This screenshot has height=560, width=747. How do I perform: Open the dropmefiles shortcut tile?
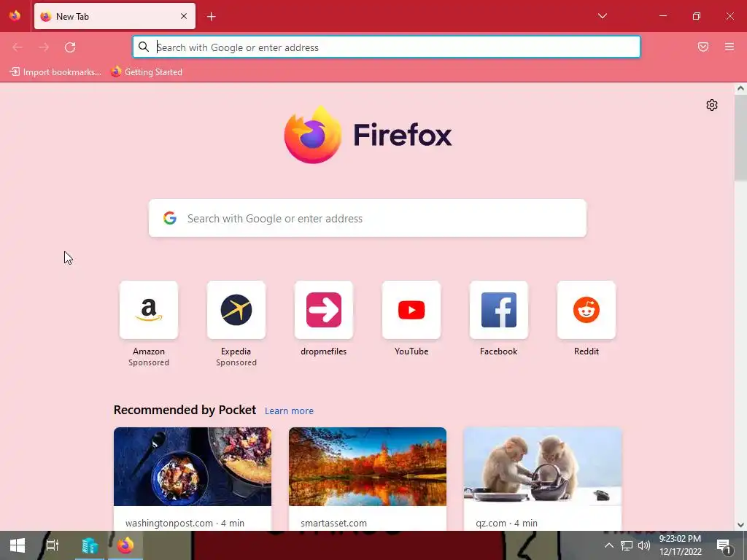[323, 310]
